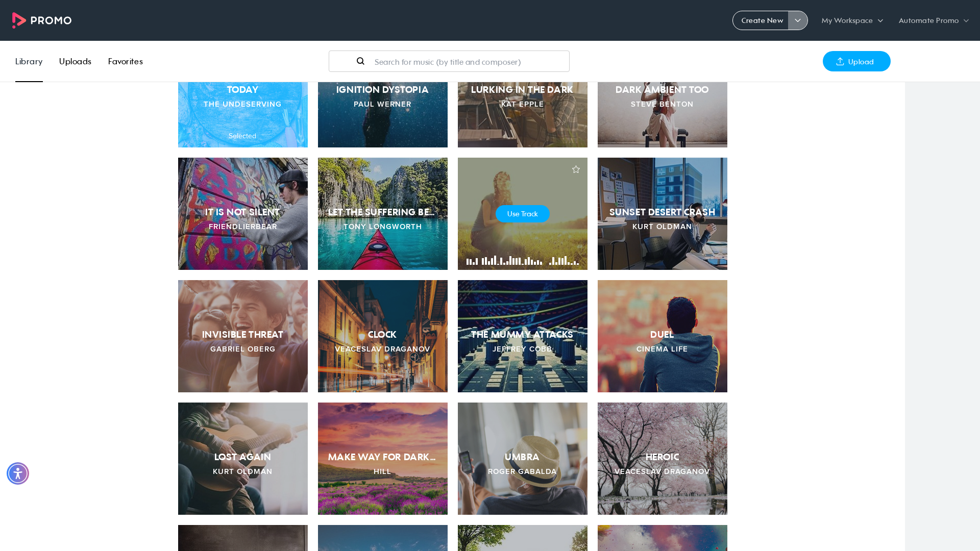Click the Create New button
Image resolution: width=980 pixels, height=551 pixels.
(761, 20)
